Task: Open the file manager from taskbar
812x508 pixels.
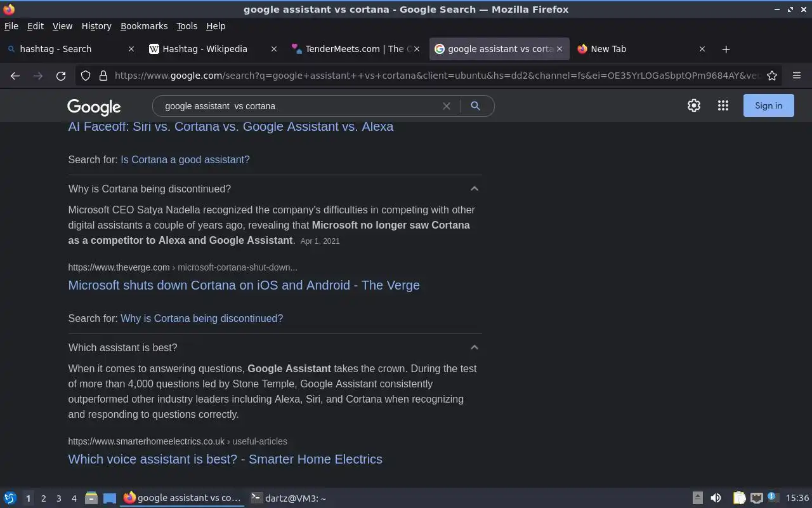Action: click(x=91, y=498)
